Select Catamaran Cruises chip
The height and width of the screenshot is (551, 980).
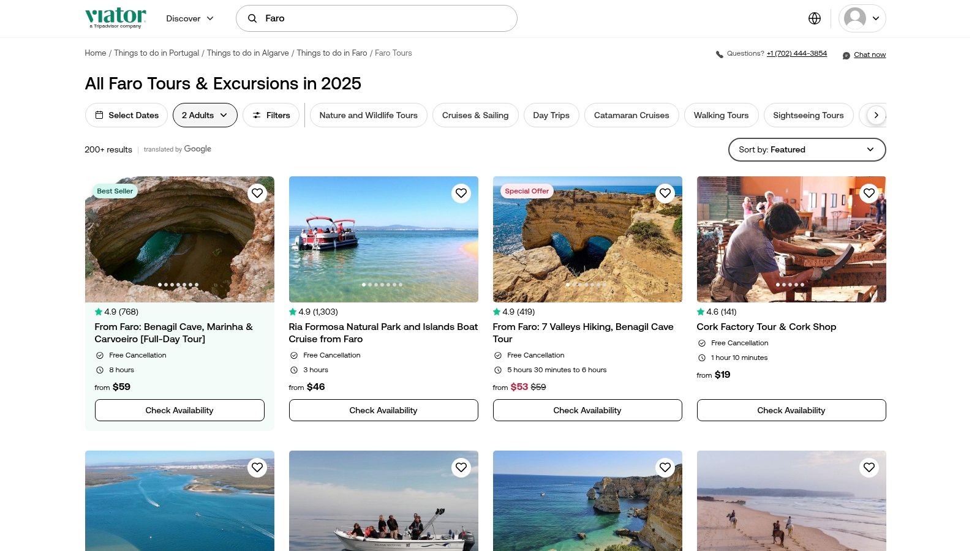coord(631,115)
